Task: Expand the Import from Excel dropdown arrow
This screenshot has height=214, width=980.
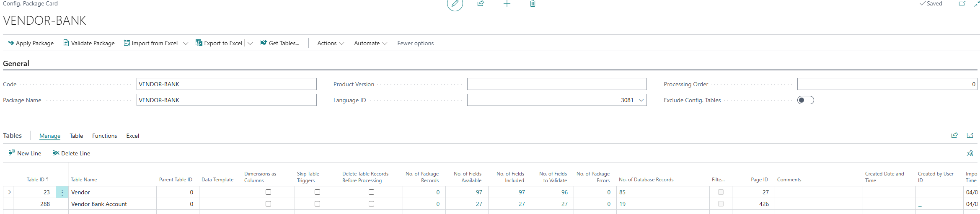Action: click(186, 43)
